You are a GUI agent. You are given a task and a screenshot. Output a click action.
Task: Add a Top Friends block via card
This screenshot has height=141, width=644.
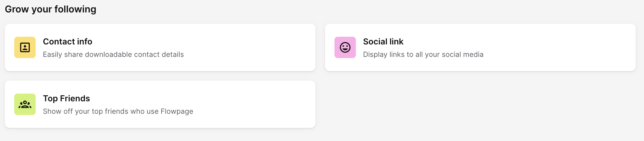[160, 104]
